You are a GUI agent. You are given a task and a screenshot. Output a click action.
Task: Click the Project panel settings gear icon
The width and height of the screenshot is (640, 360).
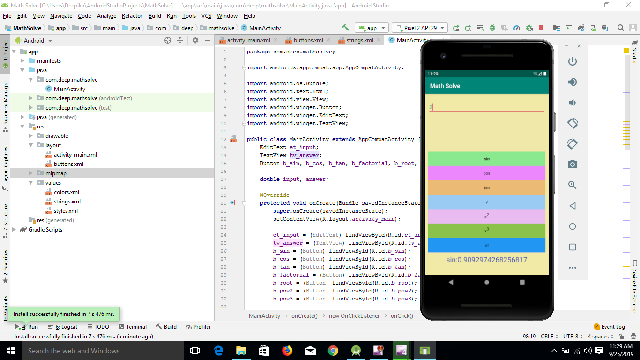(x=195, y=40)
